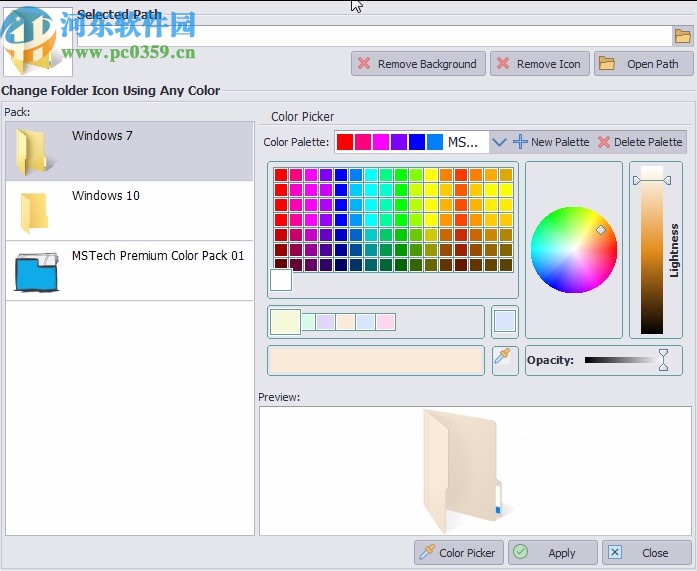This screenshot has width=697, height=571.
Task: Pick the top-left red swatch in grid
Action: pos(281,175)
